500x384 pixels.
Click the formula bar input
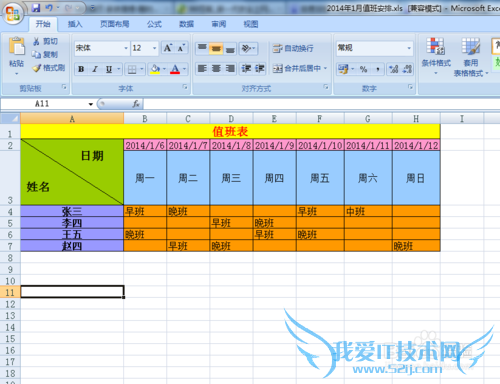(321, 104)
